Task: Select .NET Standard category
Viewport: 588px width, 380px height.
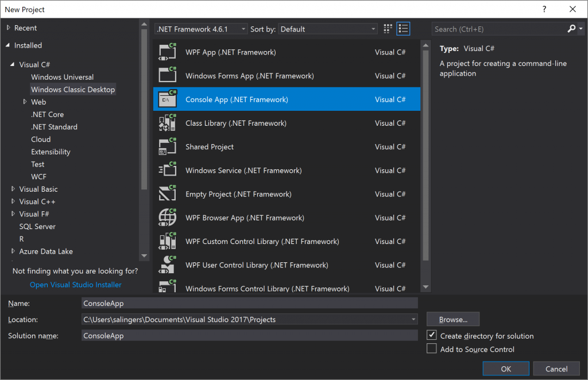Action: 54,127
